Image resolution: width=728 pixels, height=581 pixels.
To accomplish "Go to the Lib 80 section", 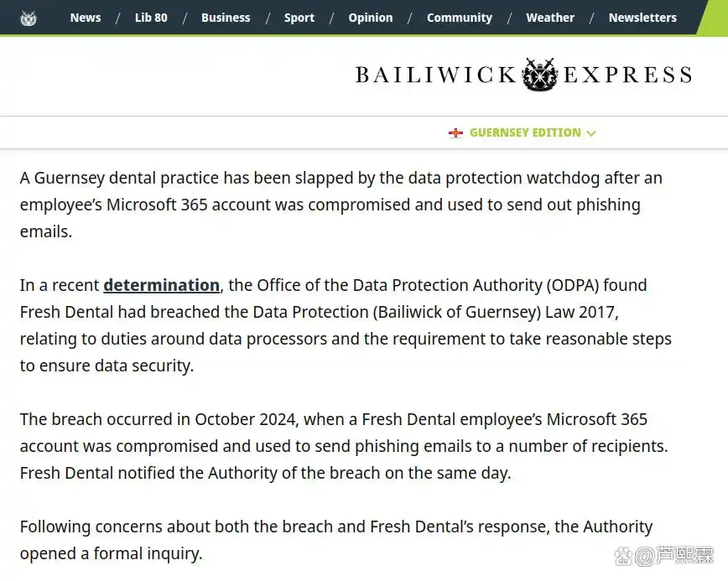I will (x=151, y=18).
